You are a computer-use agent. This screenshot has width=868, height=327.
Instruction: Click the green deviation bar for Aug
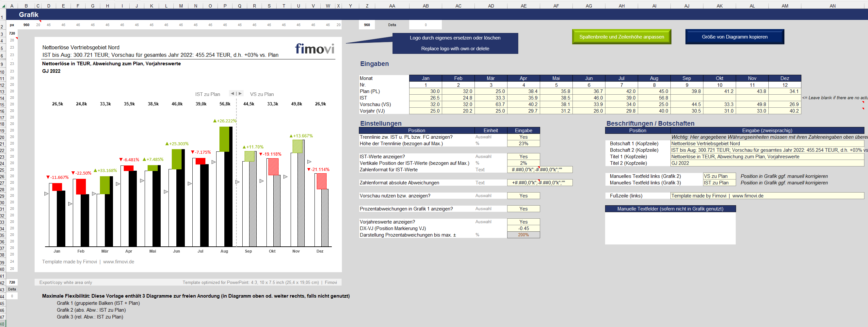pyautogui.click(x=224, y=139)
